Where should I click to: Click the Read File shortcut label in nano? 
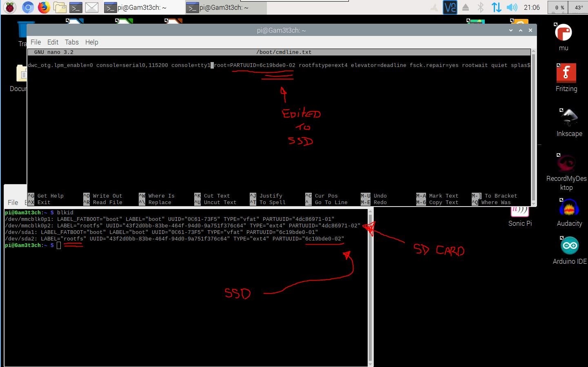pos(108,202)
